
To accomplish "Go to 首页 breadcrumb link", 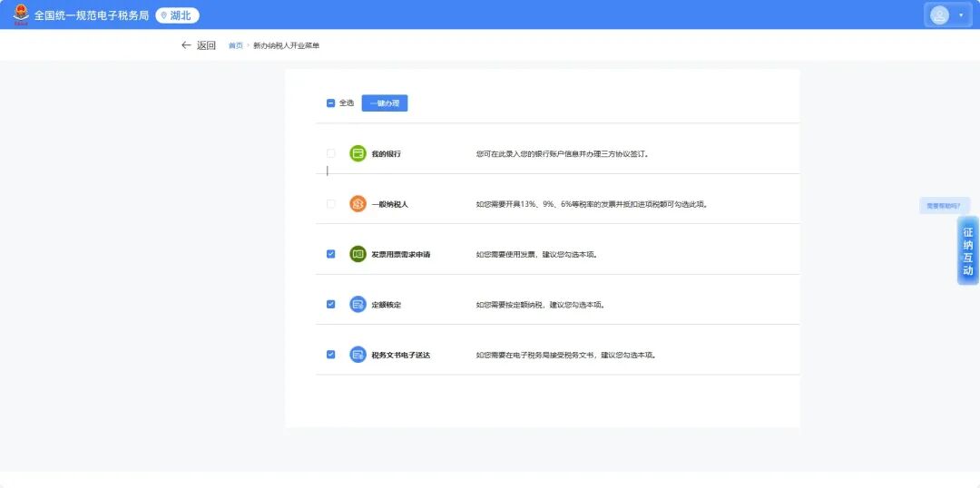I will coord(236,45).
